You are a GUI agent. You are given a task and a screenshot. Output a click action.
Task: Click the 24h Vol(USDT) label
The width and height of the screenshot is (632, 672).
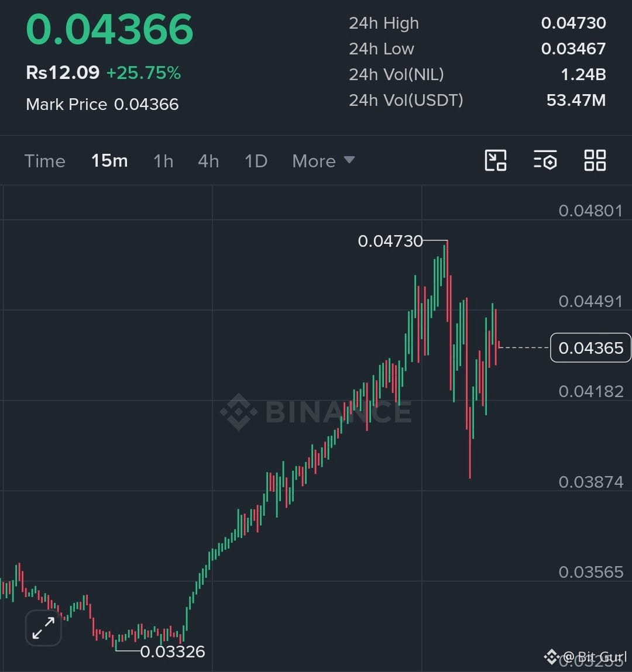point(406,100)
